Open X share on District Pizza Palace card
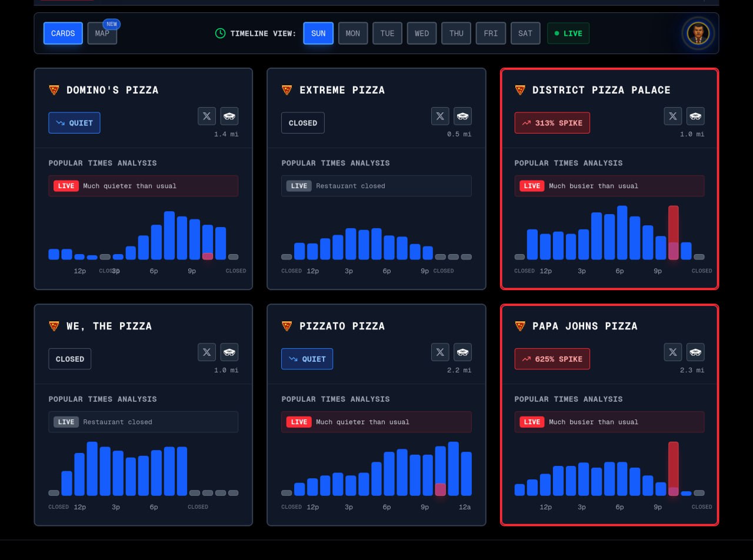This screenshot has height=560, width=753. (x=673, y=116)
